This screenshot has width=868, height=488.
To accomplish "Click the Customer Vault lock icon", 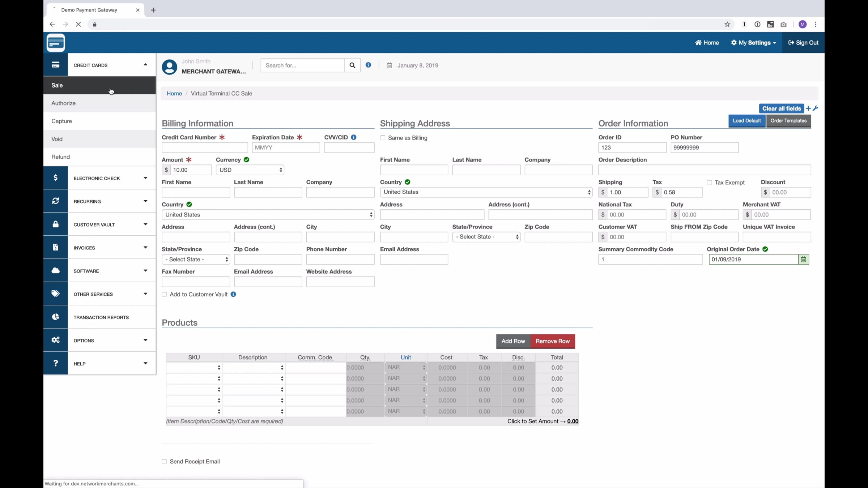I will click(55, 224).
